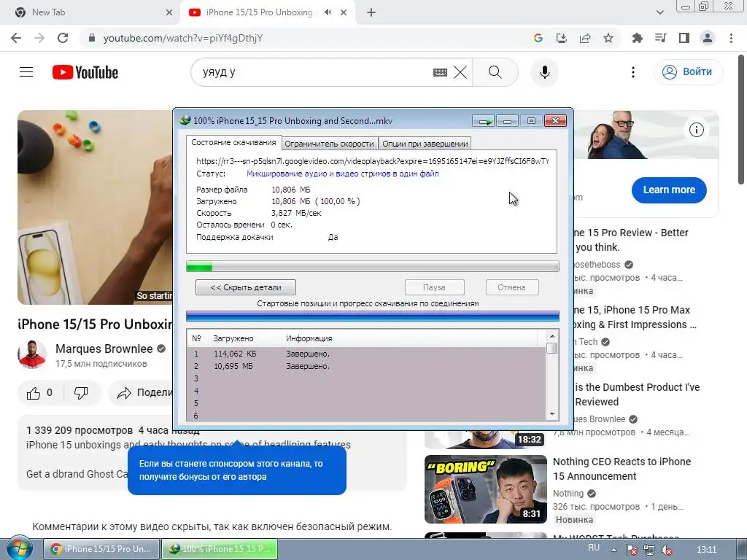Run the YouTube search with the magnifier
Viewport: 747px width, 560px height.
tap(495, 72)
